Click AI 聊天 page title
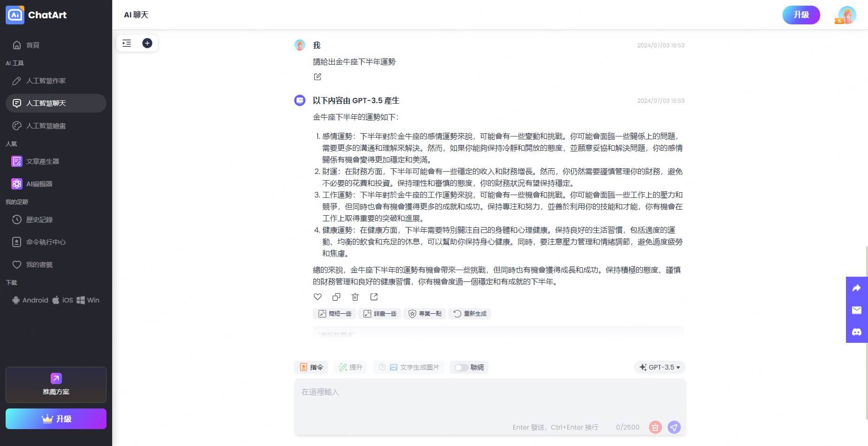Viewport: 868px width, 446px height. tap(136, 15)
